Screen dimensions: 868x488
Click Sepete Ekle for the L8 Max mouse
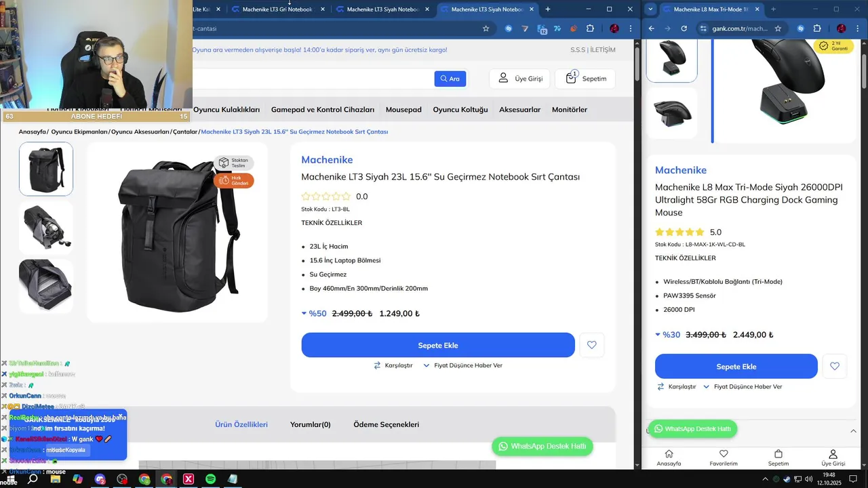tap(736, 366)
